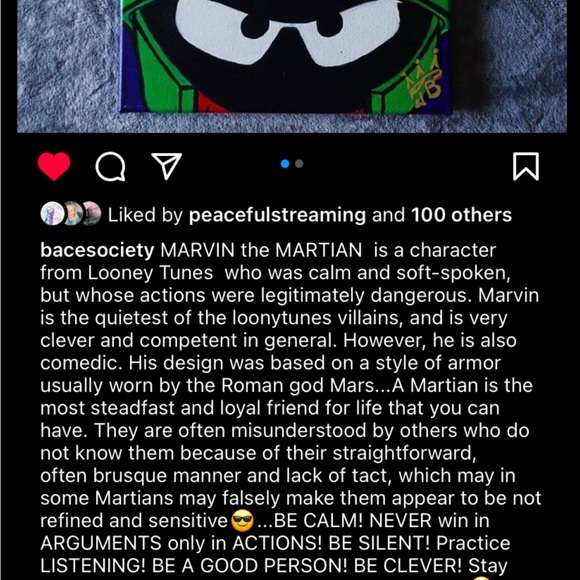View first liker's profile avatar
Image resolution: width=580 pixels, height=580 pixels.
pos(52,214)
